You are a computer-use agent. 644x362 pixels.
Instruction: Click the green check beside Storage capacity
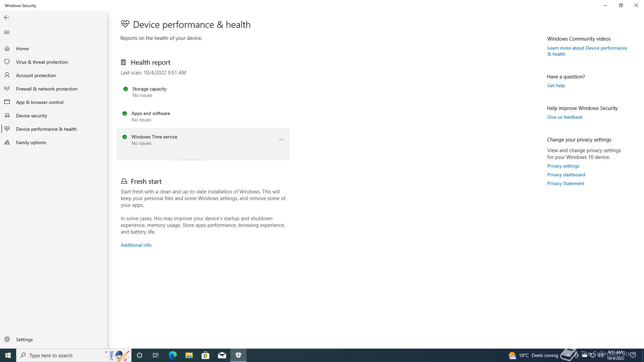click(x=125, y=89)
